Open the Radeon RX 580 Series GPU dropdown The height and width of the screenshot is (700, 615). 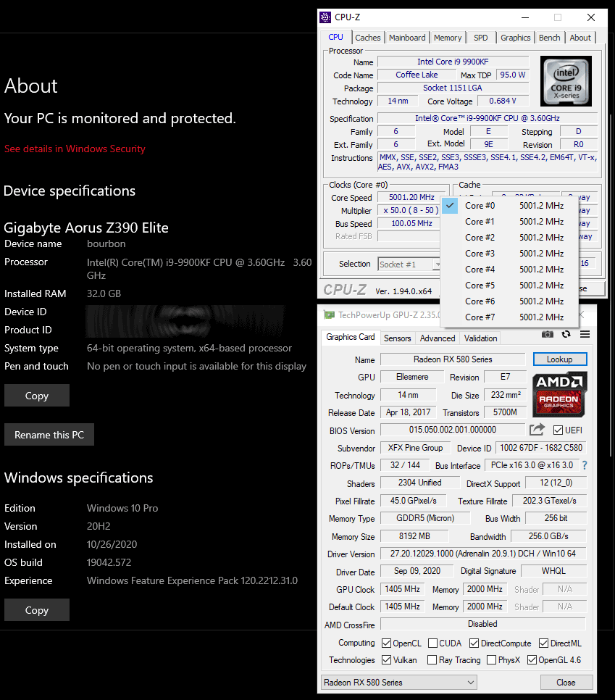(399, 682)
